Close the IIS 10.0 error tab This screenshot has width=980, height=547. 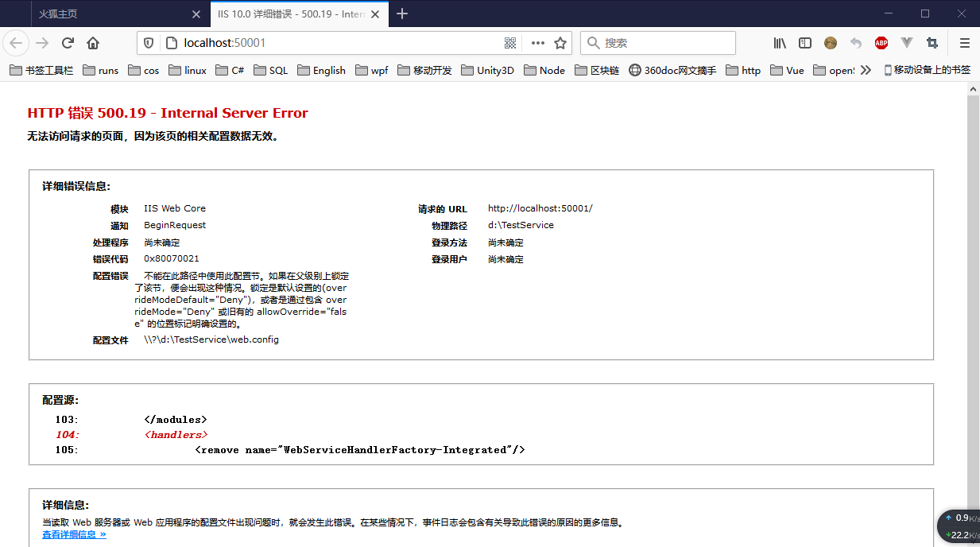[374, 14]
